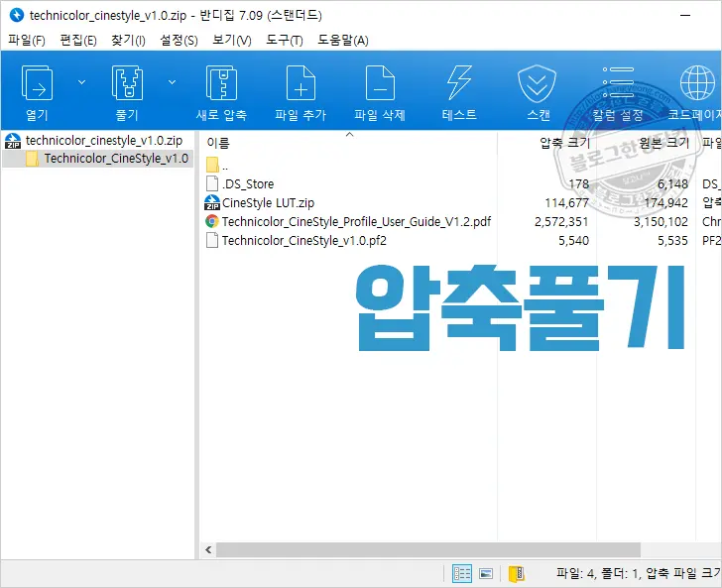
Task: Click the 새로 압축 (New archive) icon
Action: pos(220,83)
